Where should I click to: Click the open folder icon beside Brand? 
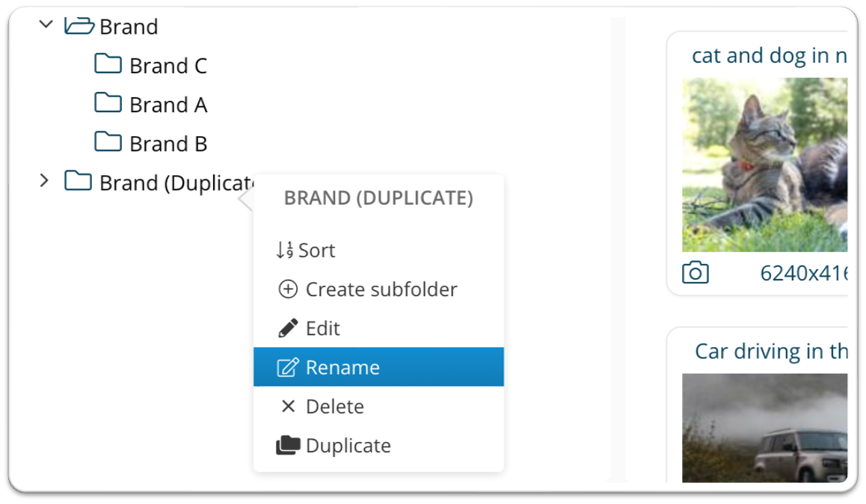(x=81, y=25)
